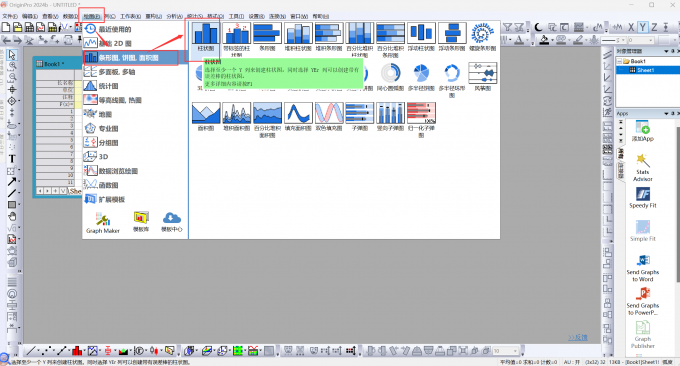Select the column chart (柱状图) template

click(206, 36)
